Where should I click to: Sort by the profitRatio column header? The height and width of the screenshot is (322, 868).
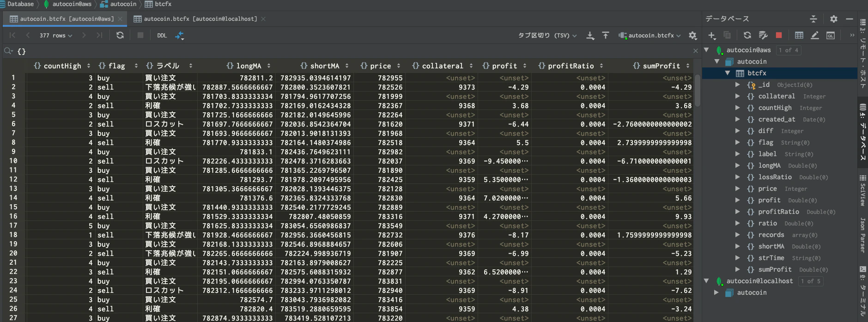pos(571,66)
